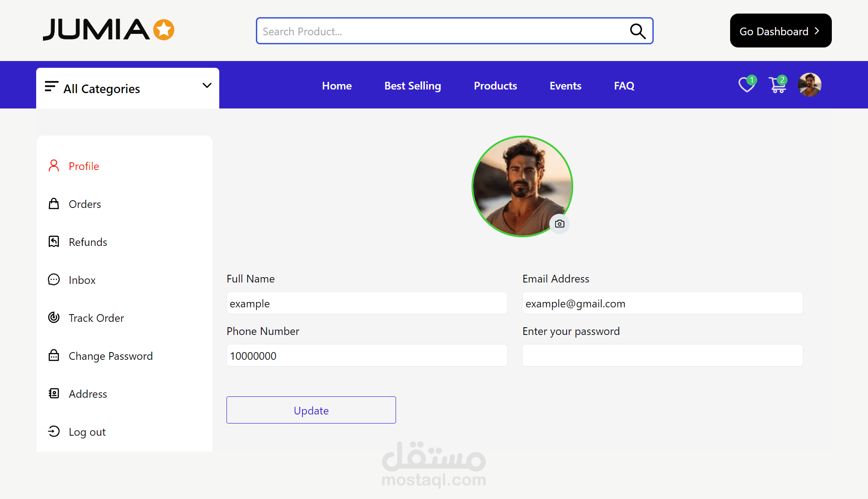Open the wishlist heart icon
Image resolution: width=868 pixels, height=499 pixels.
746,85
